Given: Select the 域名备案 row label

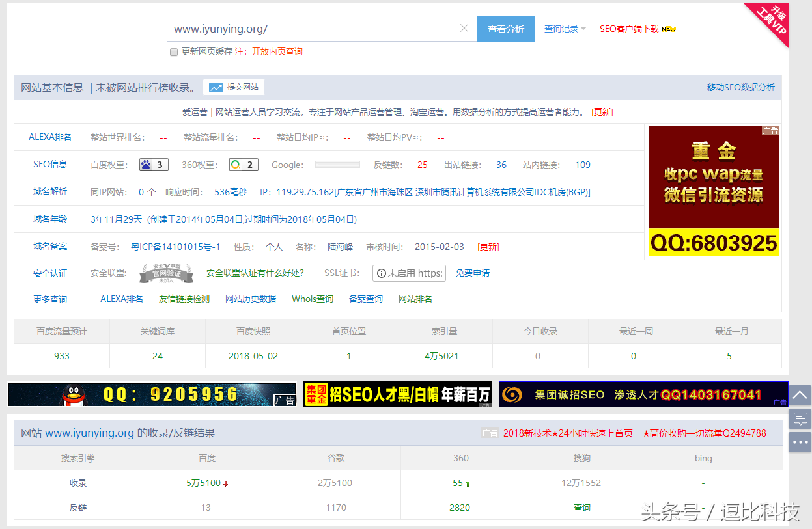Looking at the screenshot, I should pyautogui.click(x=50, y=246).
